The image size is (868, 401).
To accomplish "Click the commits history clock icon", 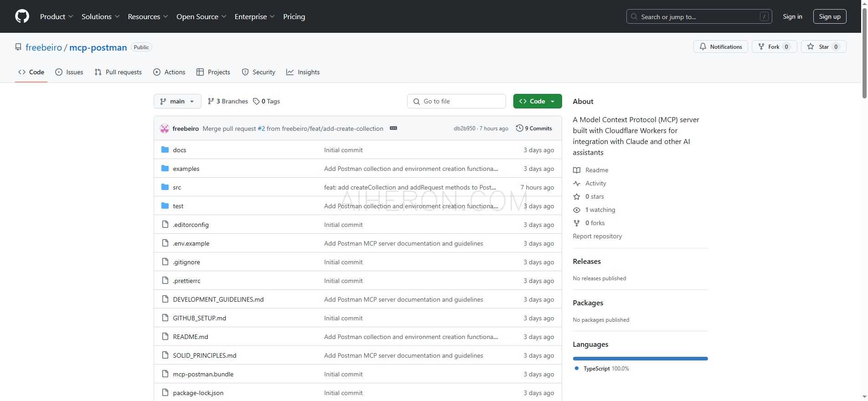I will [519, 128].
